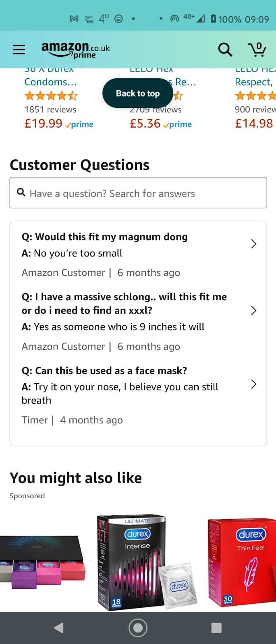Open the shopping cart icon
Screen dimensions: 276x644
coord(257,49)
